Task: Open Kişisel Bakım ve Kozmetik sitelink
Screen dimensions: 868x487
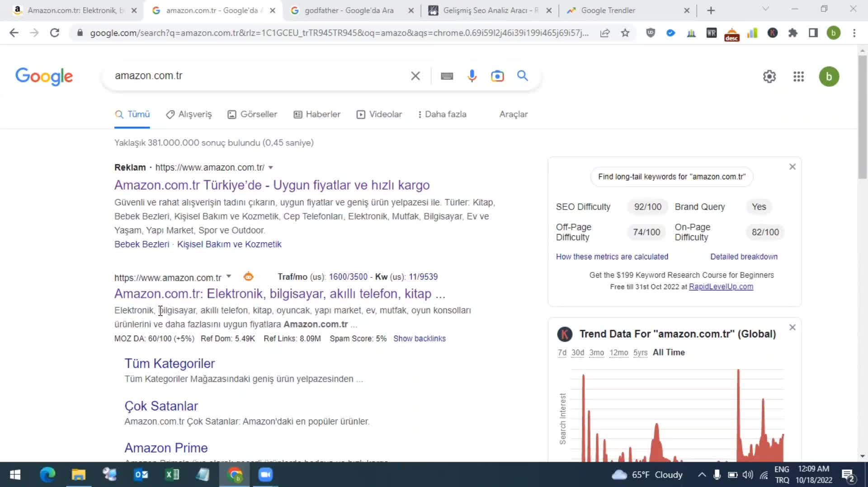Action: pyautogui.click(x=229, y=244)
